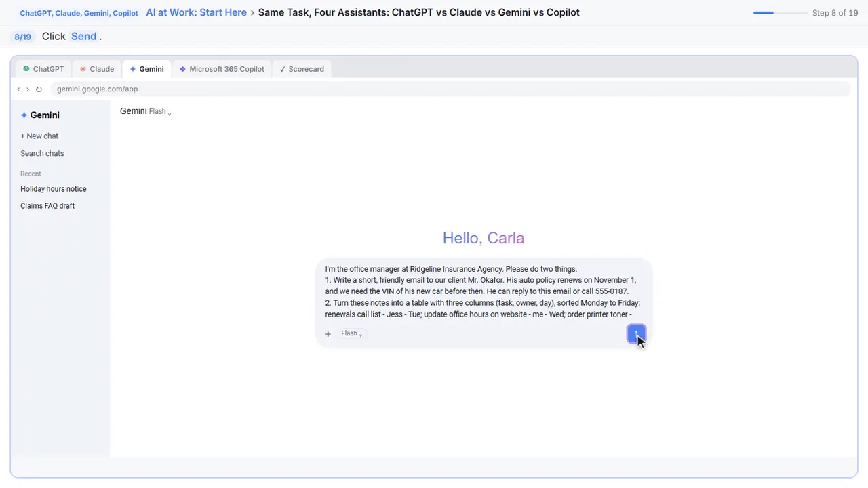This screenshot has width=868, height=488.
Task: Click the Same Task, Four Assistants lesson title
Action: tap(418, 12)
